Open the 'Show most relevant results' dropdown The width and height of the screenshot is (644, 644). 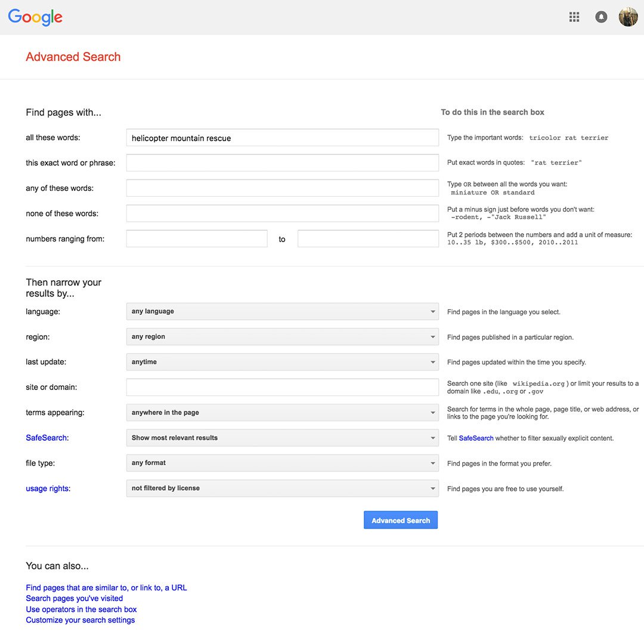pyautogui.click(x=282, y=438)
